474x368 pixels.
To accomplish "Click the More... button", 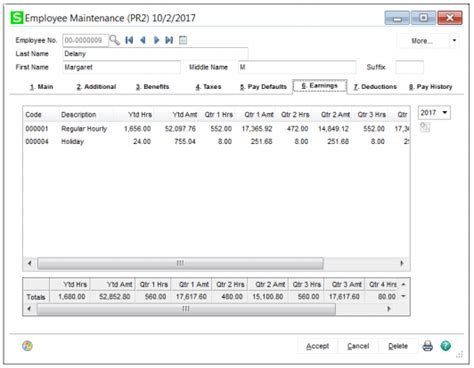I will point(422,41).
